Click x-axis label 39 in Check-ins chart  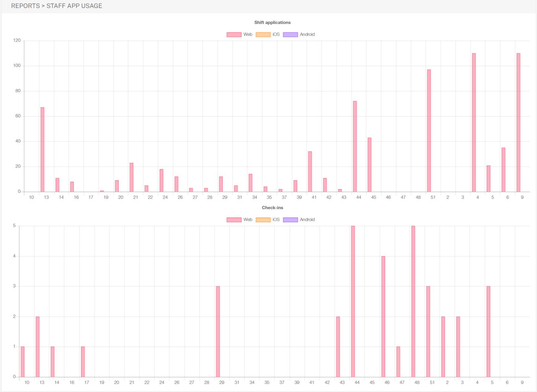point(297,382)
